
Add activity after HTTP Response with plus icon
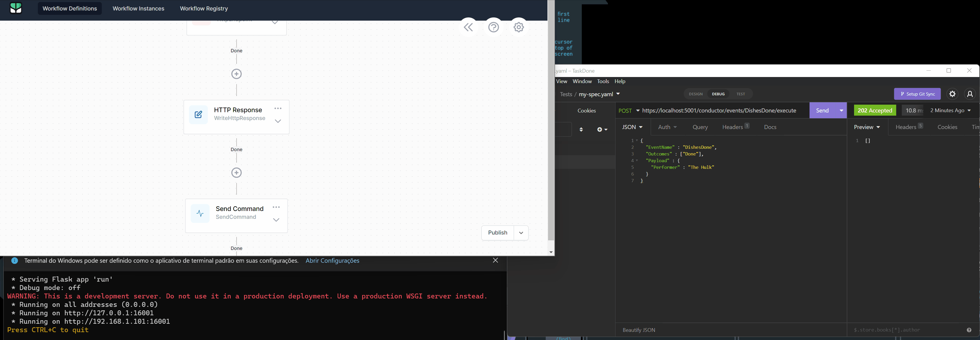[236, 172]
